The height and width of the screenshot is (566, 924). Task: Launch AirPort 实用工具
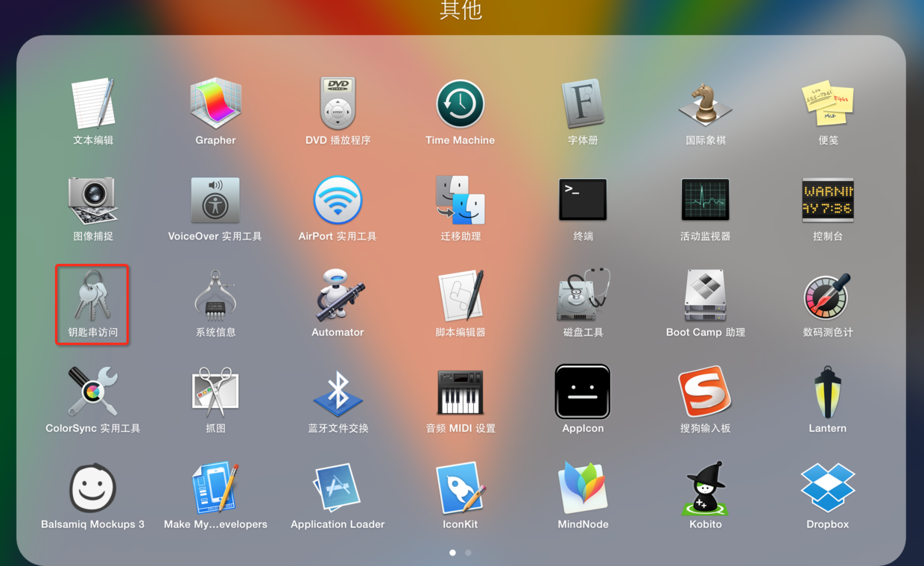tap(338, 201)
